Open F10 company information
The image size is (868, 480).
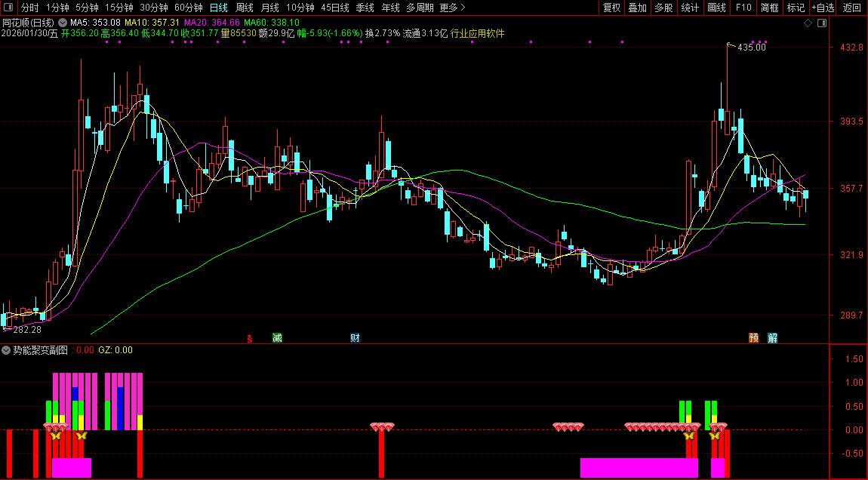pos(743,8)
